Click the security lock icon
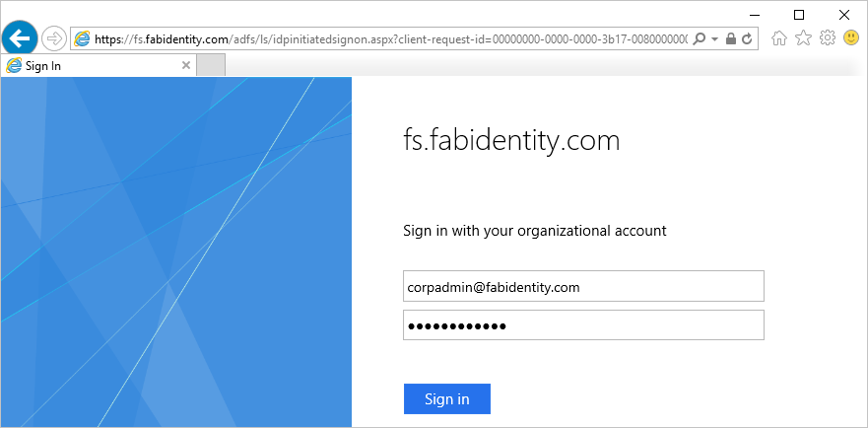868x428 pixels. click(730, 38)
